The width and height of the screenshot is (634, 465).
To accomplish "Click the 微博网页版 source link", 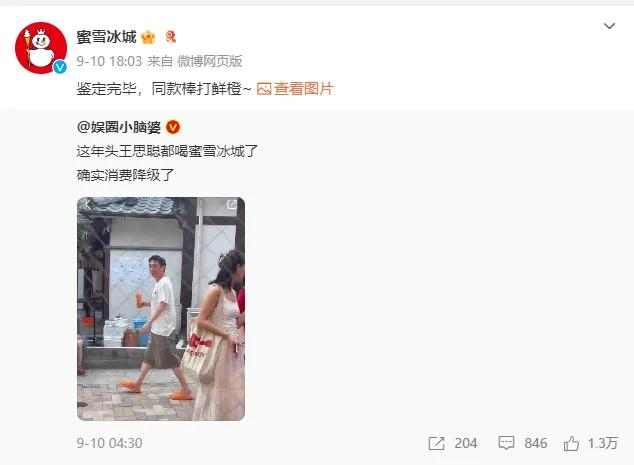I will (209, 61).
